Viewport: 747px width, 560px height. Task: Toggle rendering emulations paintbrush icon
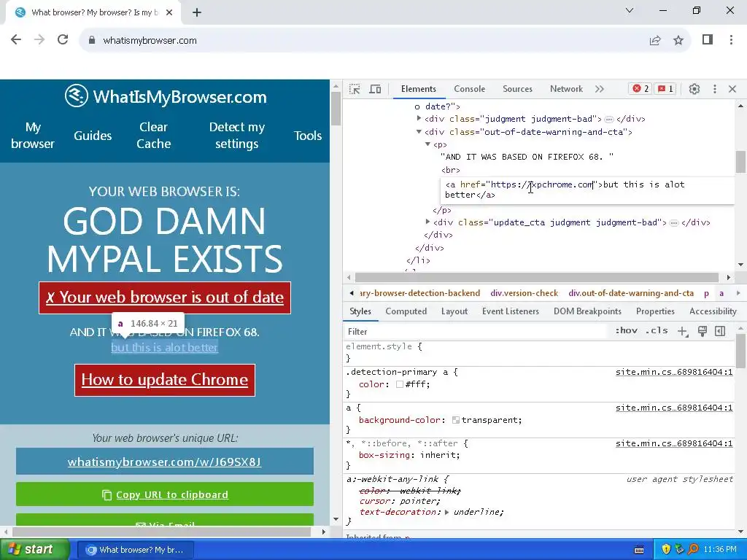coord(702,331)
